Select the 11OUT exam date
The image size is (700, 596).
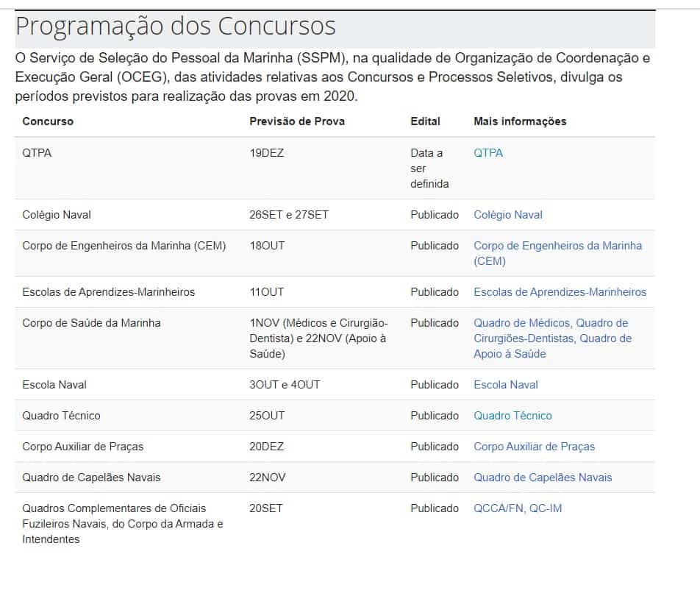(x=266, y=291)
